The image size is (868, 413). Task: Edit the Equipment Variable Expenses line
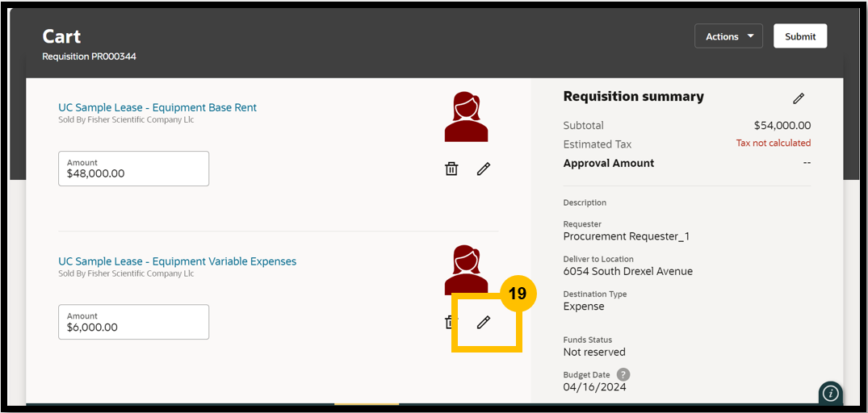tap(484, 323)
